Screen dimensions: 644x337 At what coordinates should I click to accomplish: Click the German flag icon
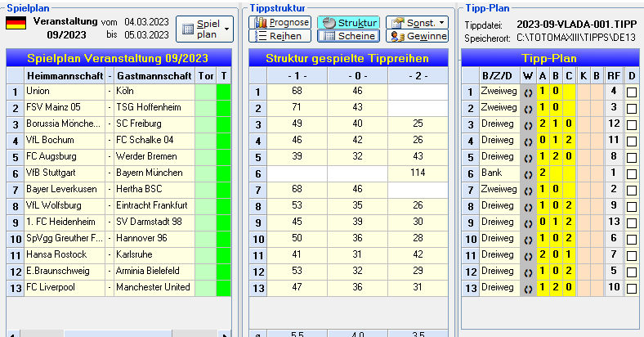tap(16, 23)
